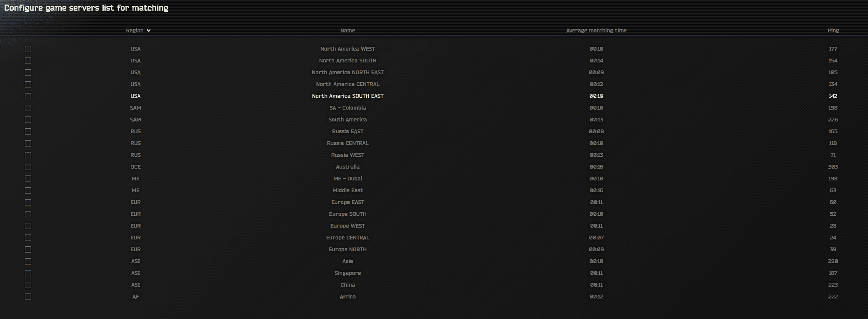Click the Europe NORTH server name
The image size is (868, 319).
(x=348, y=249)
